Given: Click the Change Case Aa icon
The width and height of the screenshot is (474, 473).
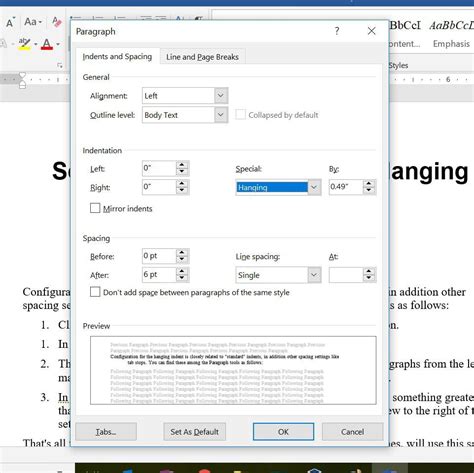Looking at the screenshot, I should point(30,22).
